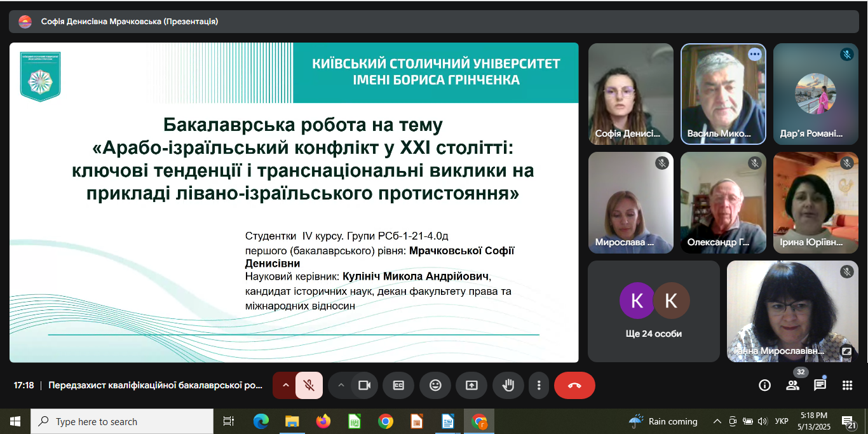
Task: Click the Windows search box
Action: click(123, 421)
